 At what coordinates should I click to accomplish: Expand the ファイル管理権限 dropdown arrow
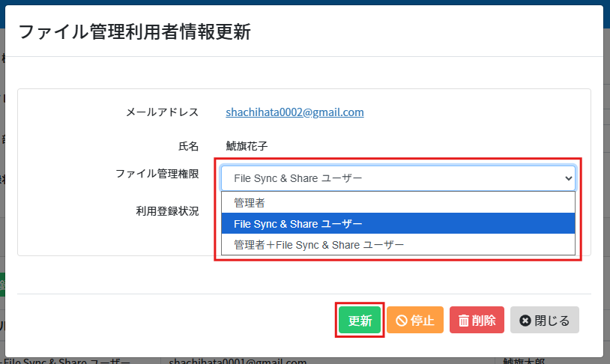click(x=568, y=178)
